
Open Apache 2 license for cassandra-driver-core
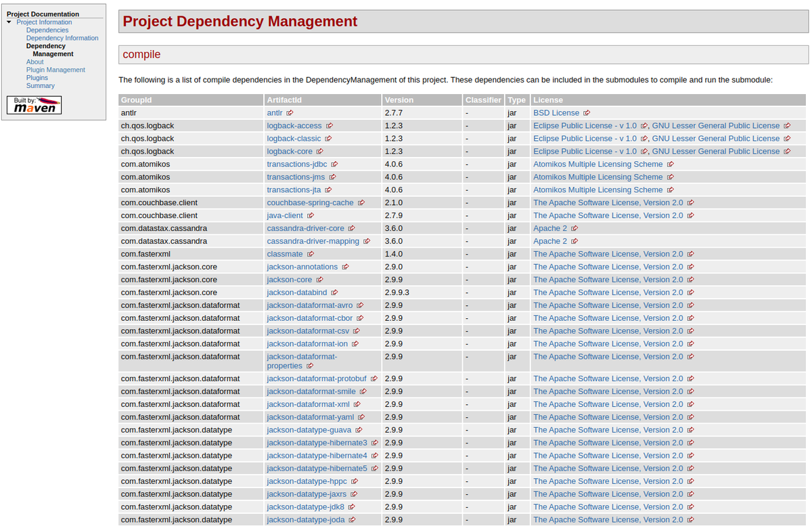pyautogui.click(x=550, y=229)
